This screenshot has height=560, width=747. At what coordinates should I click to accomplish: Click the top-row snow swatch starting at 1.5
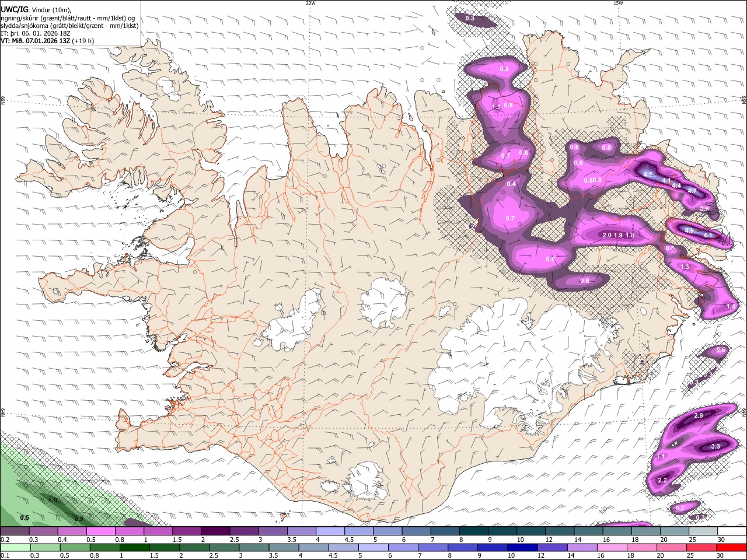[x=187, y=531]
